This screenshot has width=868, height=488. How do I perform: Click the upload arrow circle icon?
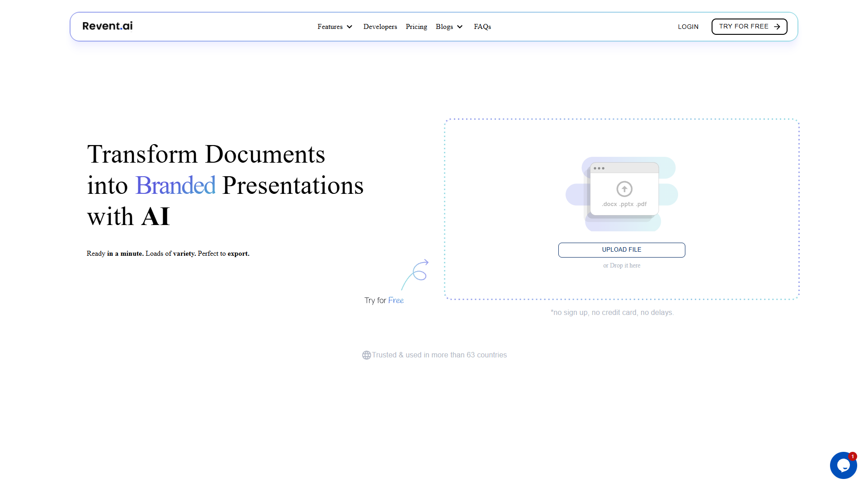(x=624, y=189)
